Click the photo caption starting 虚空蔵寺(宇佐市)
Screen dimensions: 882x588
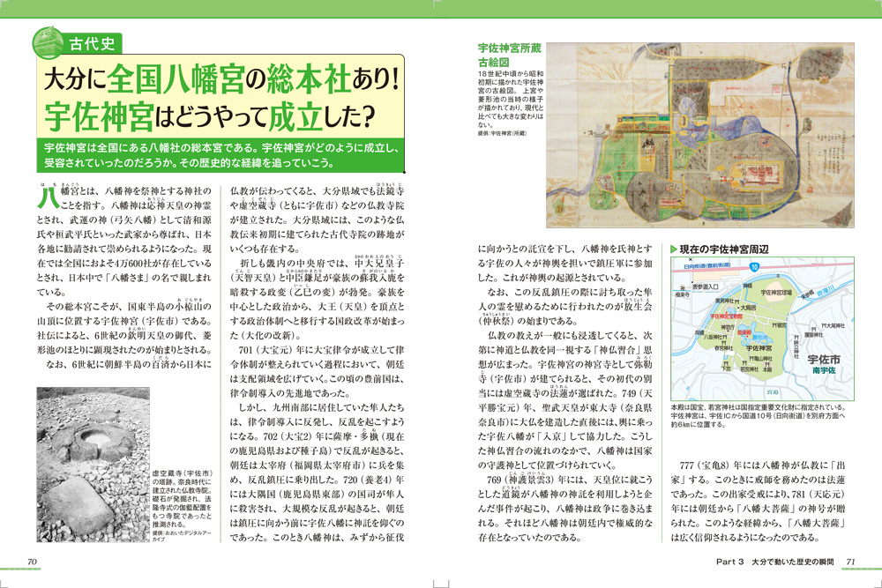click(183, 499)
